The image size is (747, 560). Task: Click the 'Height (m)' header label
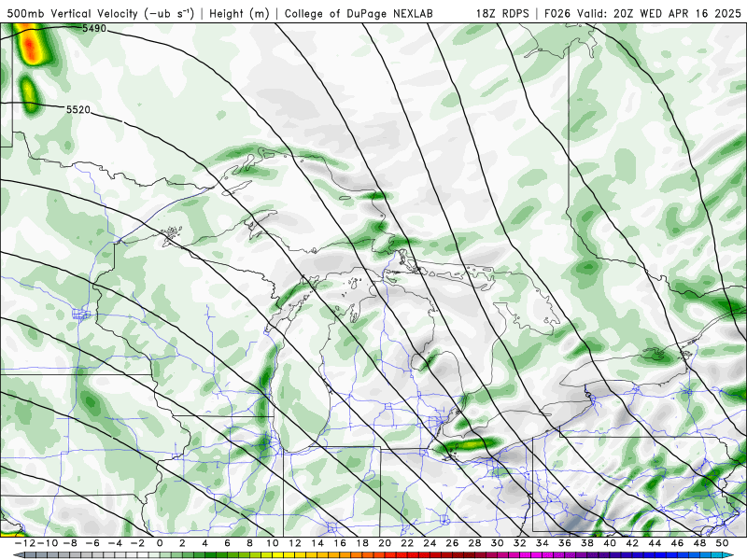pyautogui.click(x=239, y=14)
